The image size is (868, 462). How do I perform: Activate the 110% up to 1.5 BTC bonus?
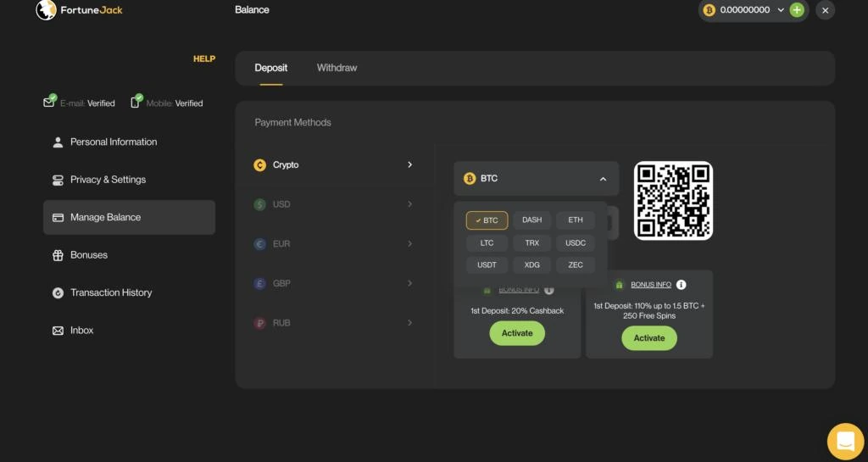[x=648, y=338]
